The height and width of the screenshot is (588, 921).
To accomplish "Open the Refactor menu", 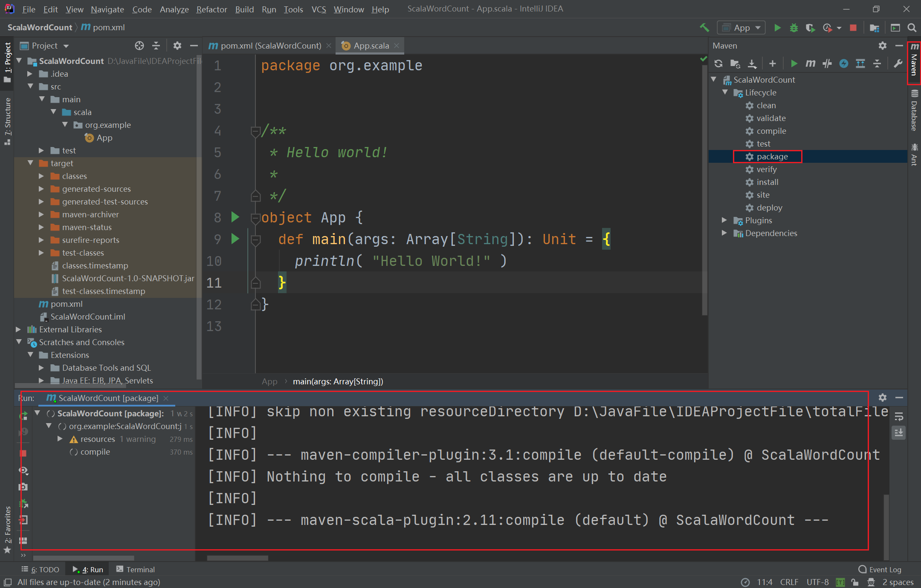I will click(x=211, y=9).
